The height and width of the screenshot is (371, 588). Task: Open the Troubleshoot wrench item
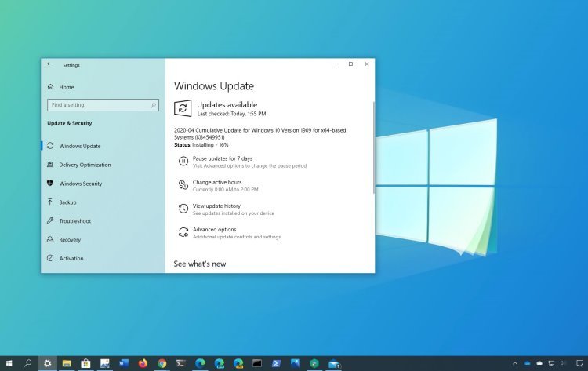pyautogui.click(x=69, y=221)
